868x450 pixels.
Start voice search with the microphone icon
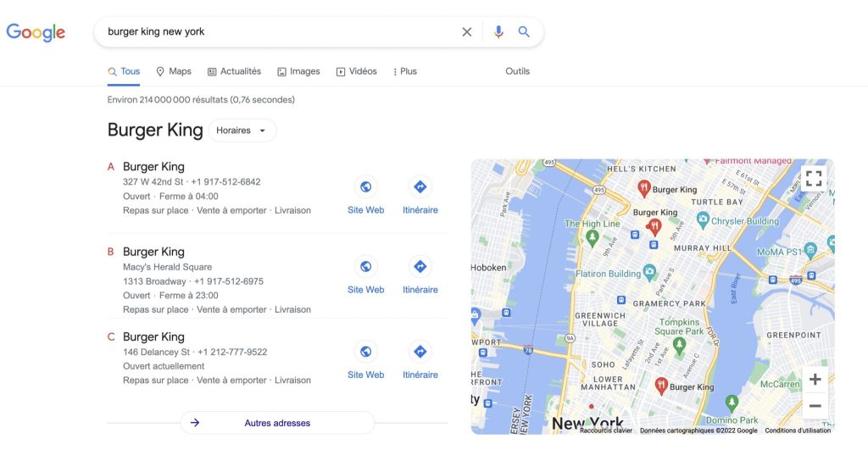pos(498,32)
